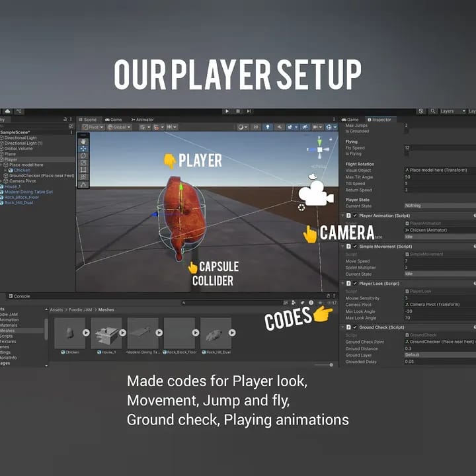
Task: Select the Transform tool
Action: tap(83, 177)
